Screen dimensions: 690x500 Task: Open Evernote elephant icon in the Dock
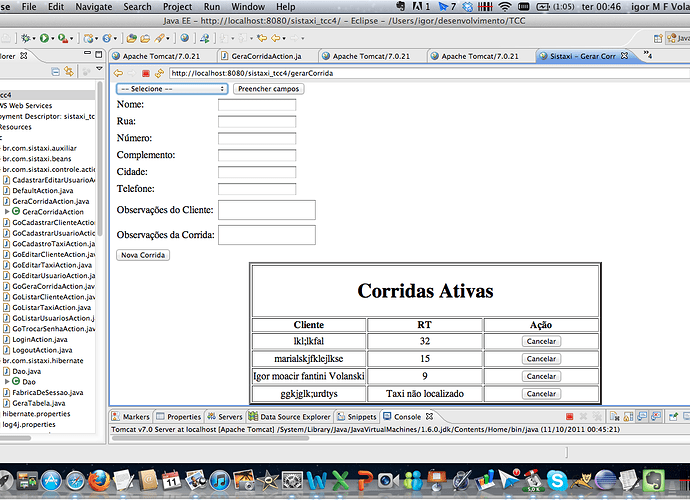pyautogui.click(x=653, y=480)
